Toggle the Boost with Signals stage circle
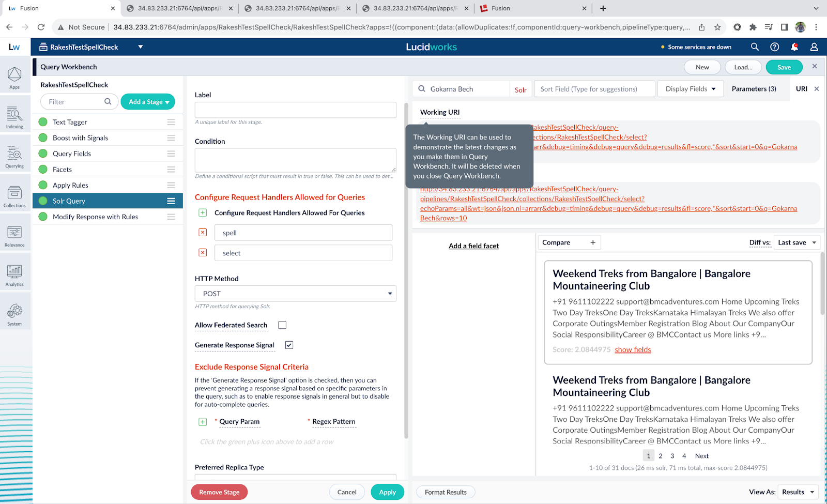Viewport: 827px width, 504px height. pos(43,138)
